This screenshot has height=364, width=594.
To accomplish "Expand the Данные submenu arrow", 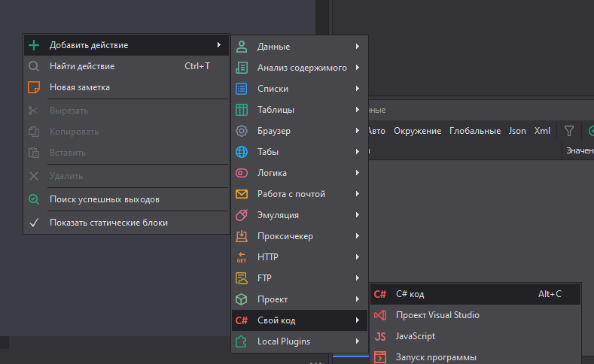I will pyautogui.click(x=357, y=47).
